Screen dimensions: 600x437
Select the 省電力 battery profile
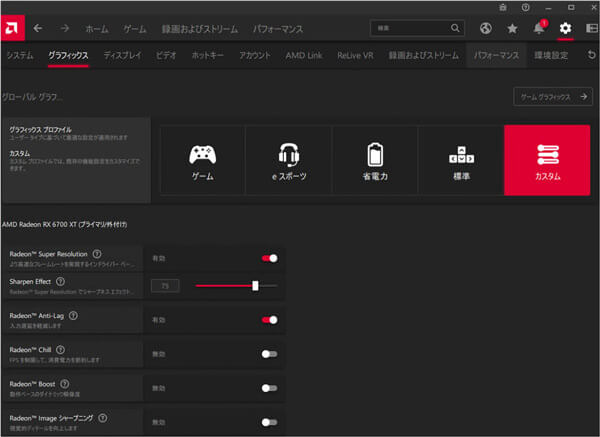(375, 161)
